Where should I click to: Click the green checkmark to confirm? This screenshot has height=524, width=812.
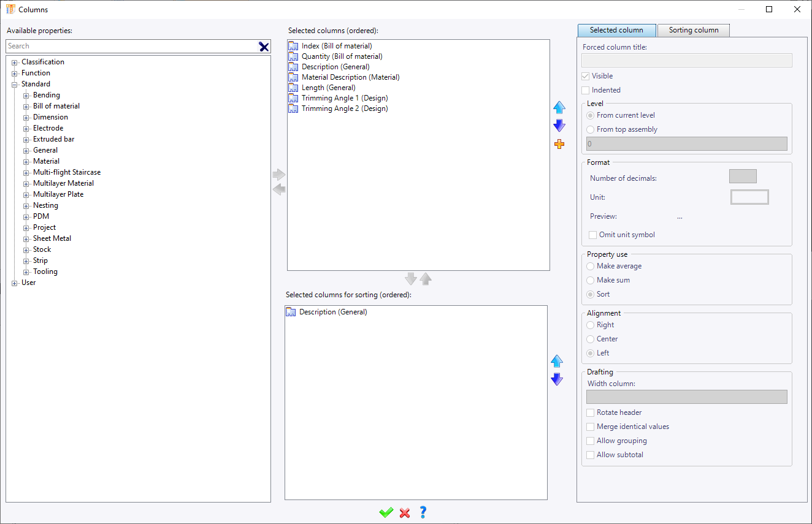[386, 512]
